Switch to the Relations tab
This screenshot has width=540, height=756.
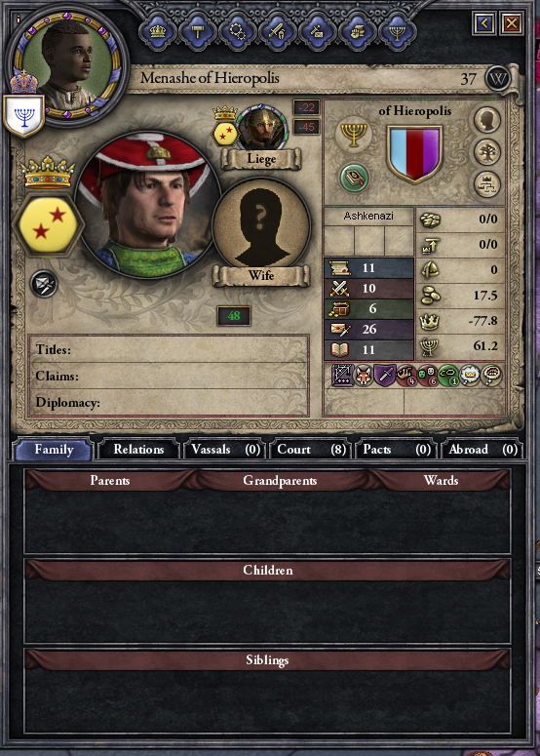click(138, 450)
